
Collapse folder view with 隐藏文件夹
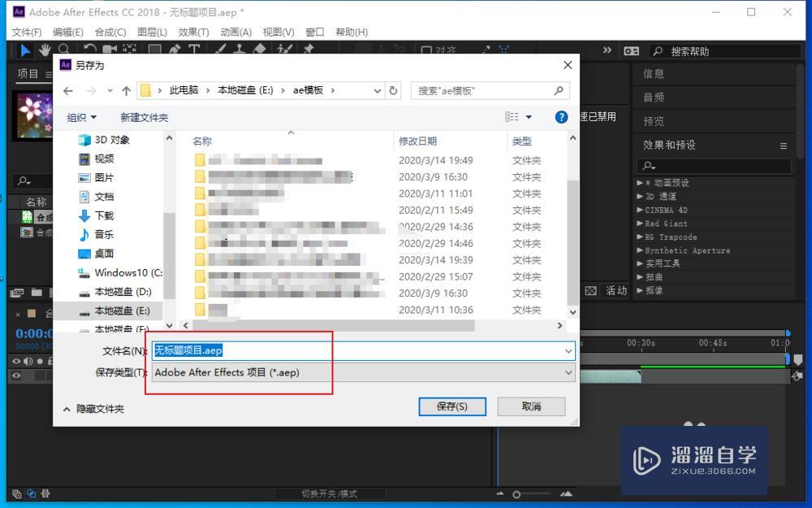click(x=93, y=409)
